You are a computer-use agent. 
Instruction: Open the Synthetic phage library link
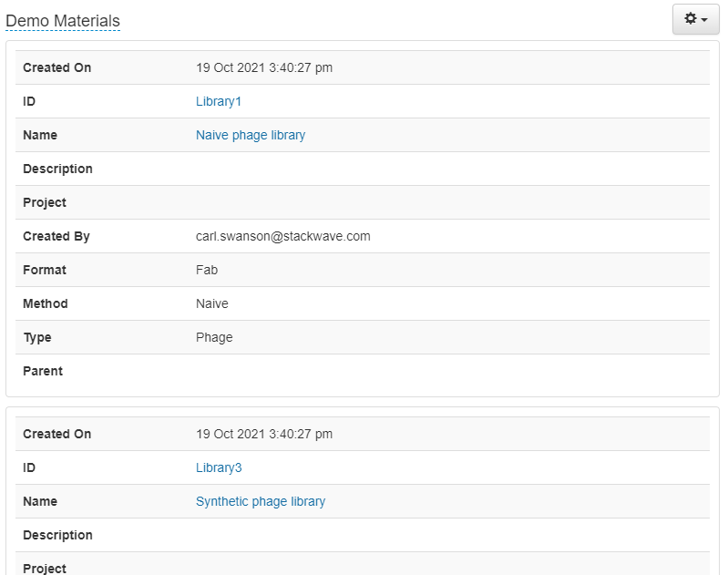(261, 501)
